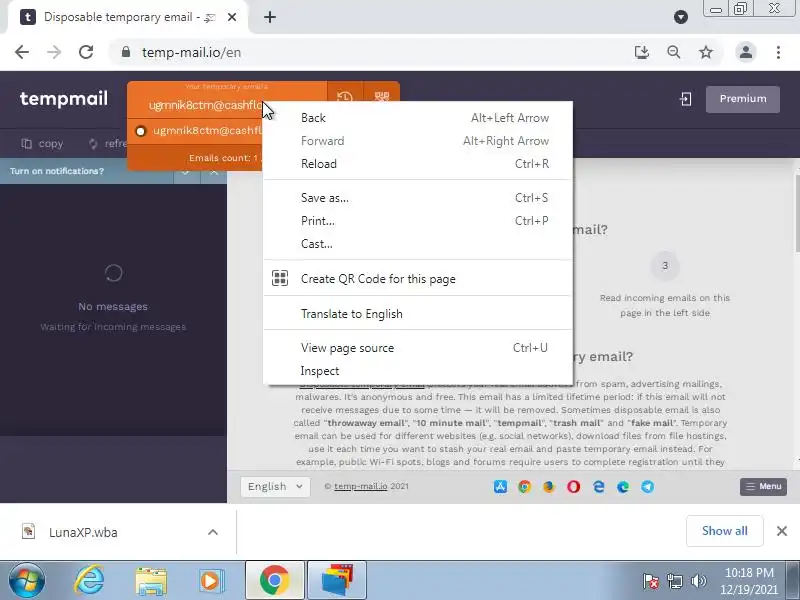Close the Disposable temporary email tab

point(232,17)
